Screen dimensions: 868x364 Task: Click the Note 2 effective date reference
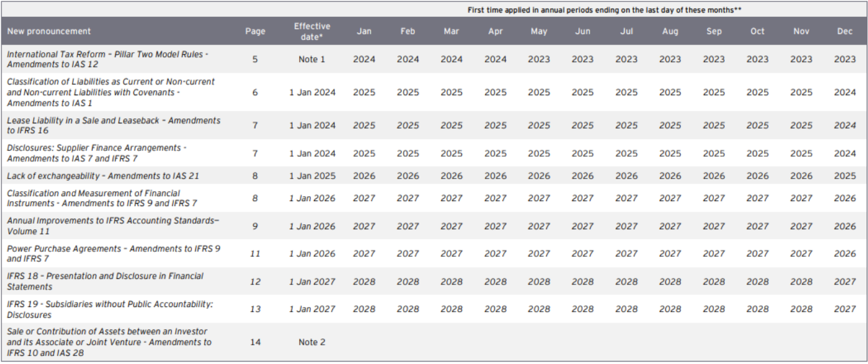312,342
